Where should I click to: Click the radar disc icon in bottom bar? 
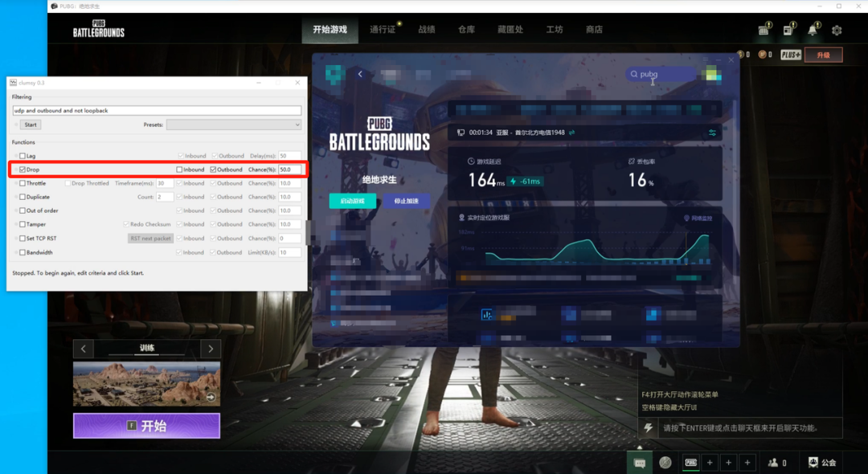(x=665, y=463)
